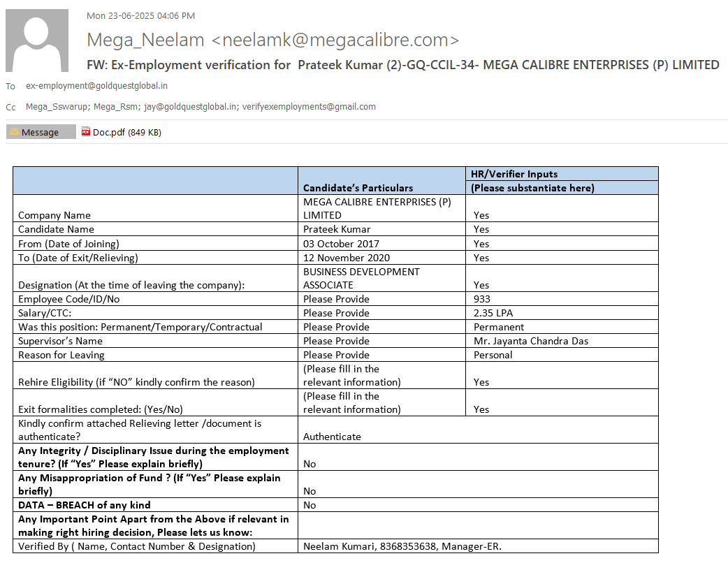The width and height of the screenshot is (728, 563).
Task: Click the Designation row label
Action: pos(131,285)
